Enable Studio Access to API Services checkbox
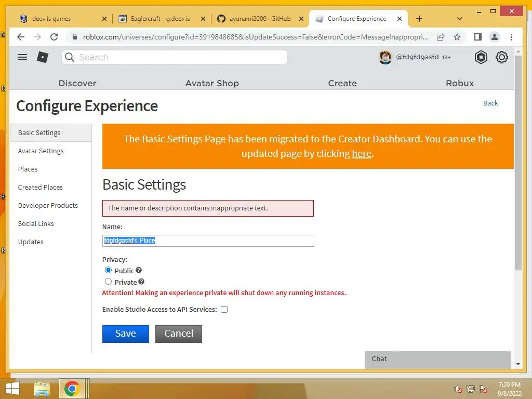 coord(224,310)
